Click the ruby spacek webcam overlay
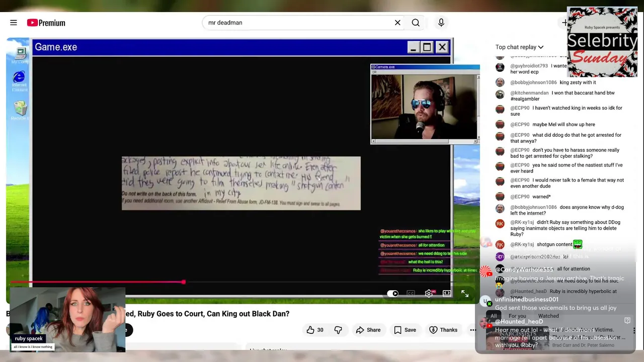The height and width of the screenshot is (362, 644). (x=67, y=320)
